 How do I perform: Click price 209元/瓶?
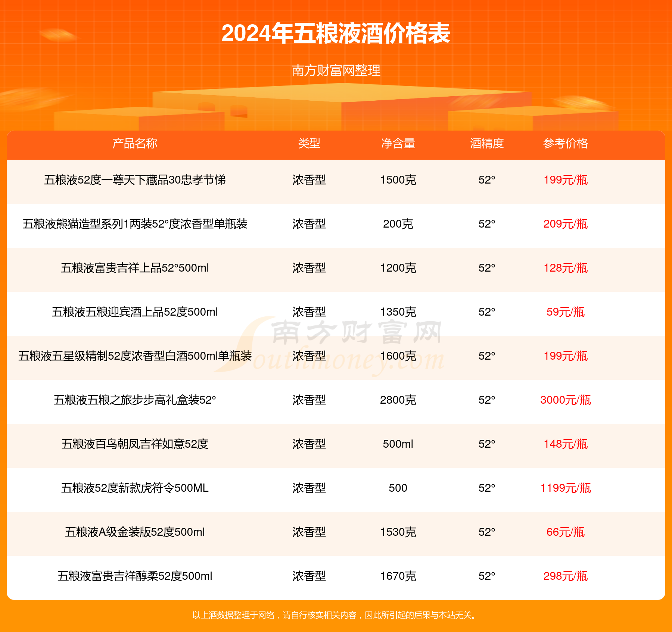tap(566, 224)
